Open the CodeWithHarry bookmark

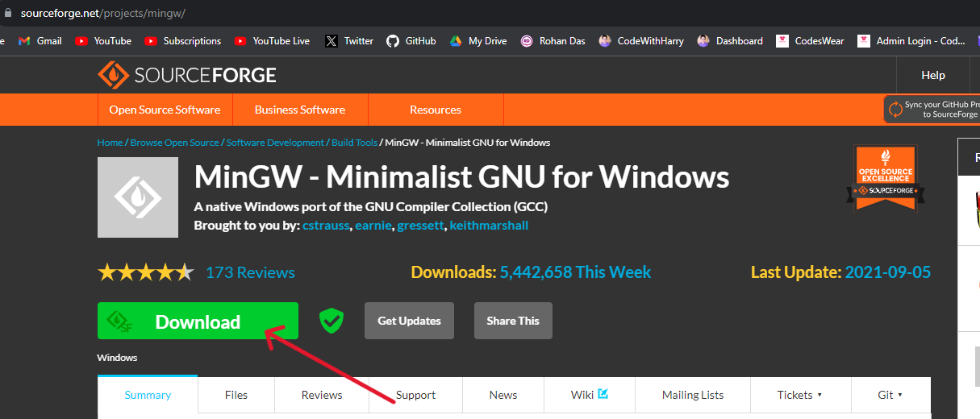click(x=641, y=41)
